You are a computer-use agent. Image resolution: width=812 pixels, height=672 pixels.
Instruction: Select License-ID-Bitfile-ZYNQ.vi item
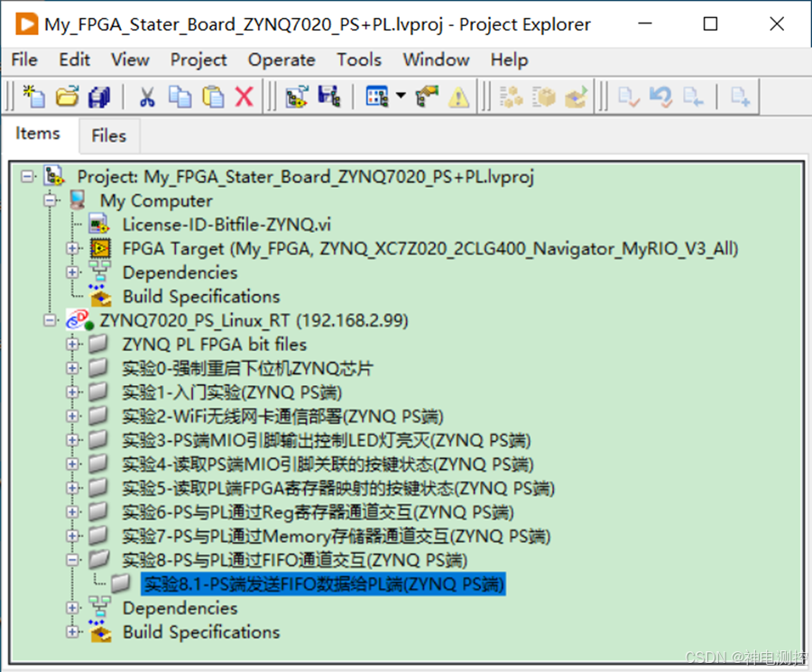point(226,225)
